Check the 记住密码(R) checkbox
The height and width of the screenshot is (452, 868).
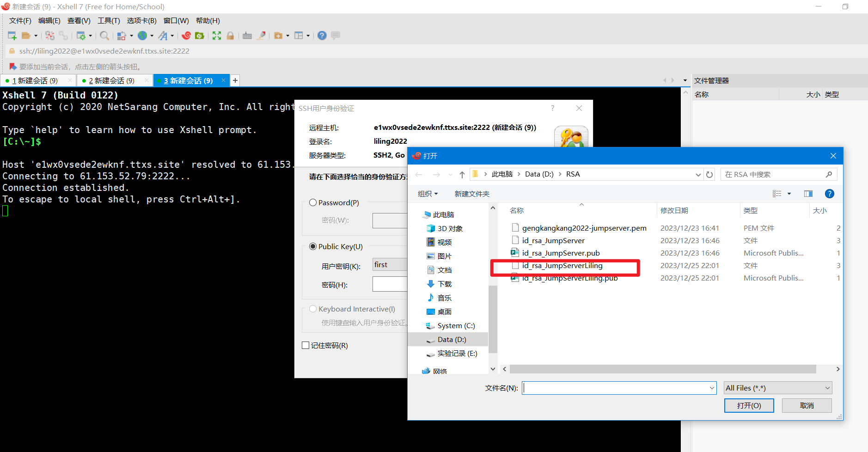click(306, 345)
